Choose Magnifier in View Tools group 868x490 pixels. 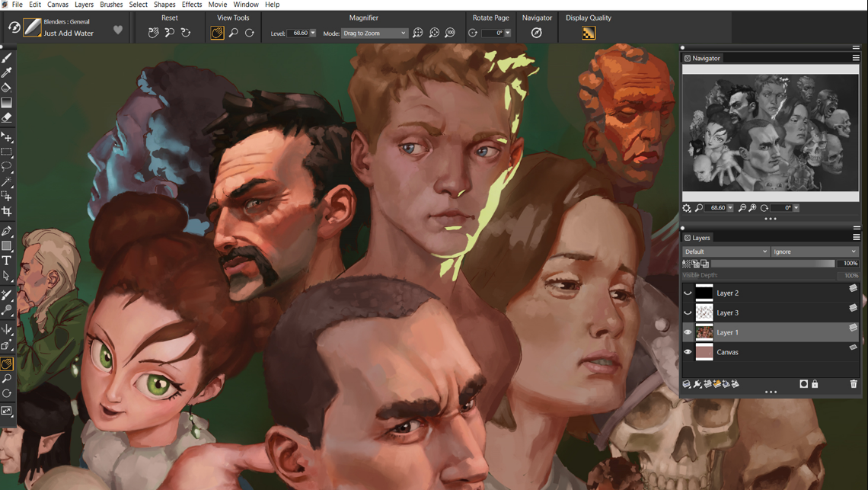click(234, 33)
